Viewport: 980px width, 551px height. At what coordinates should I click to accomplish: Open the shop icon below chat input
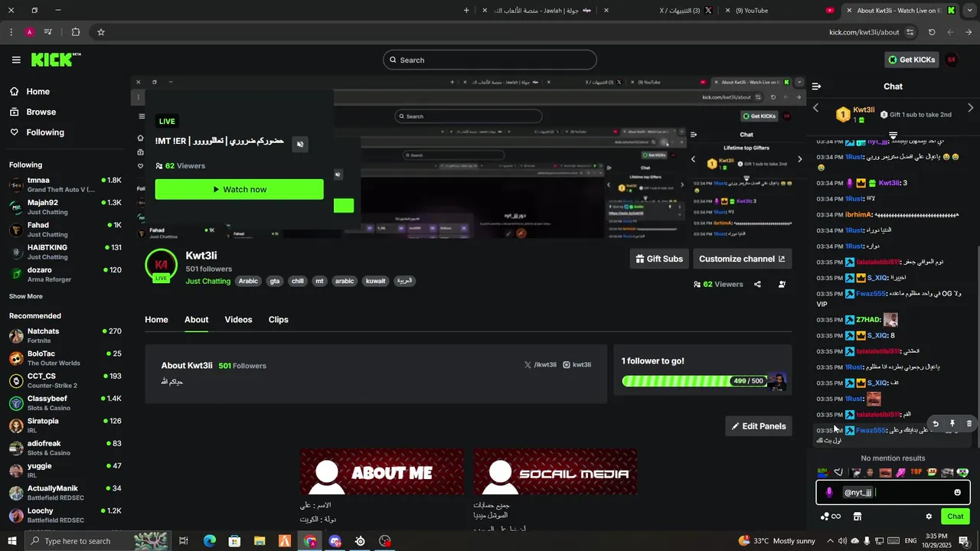(857, 517)
